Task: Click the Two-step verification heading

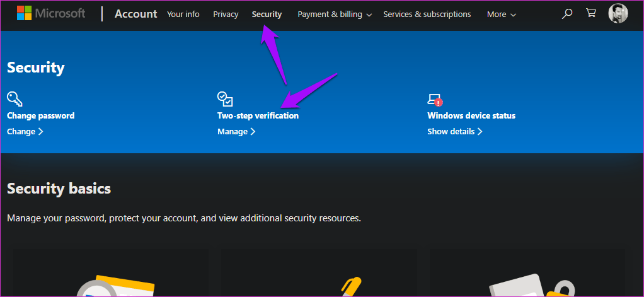Action: [x=258, y=116]
